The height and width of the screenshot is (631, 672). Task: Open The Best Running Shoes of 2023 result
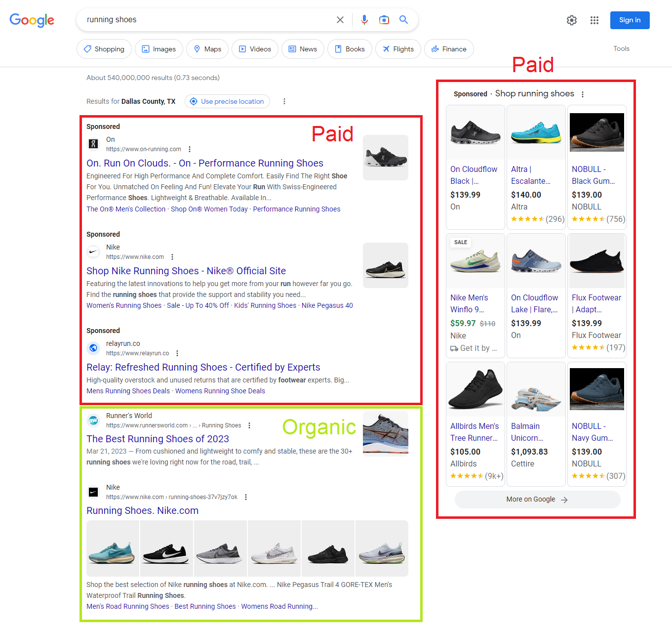pyautogui.click(x=158, y=439)
